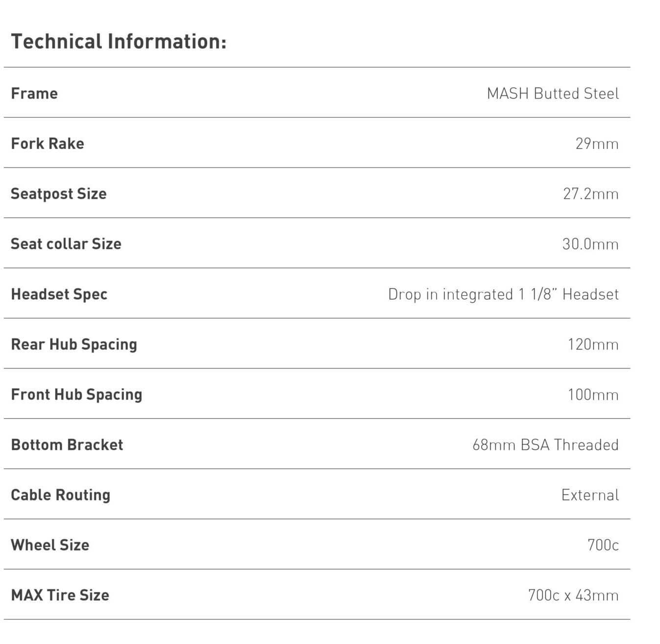Image resolution: width=660 pixels, height=644 pixels.
Task: Click the 120mm rear hub value
Action: tap(593, 345)
